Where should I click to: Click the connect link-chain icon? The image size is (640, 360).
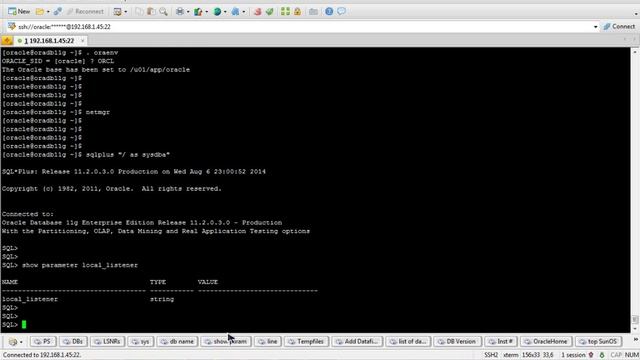[58, 12]
